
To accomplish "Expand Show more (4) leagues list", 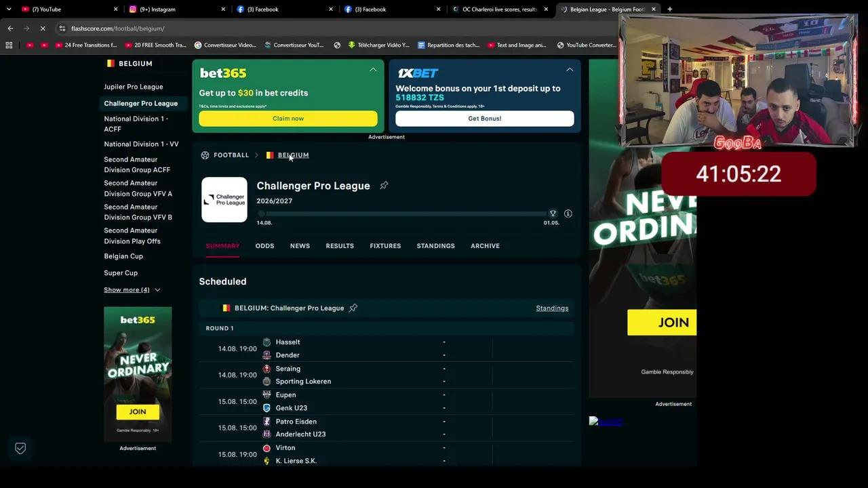I will pyautogui.click(x=132, y=290).
